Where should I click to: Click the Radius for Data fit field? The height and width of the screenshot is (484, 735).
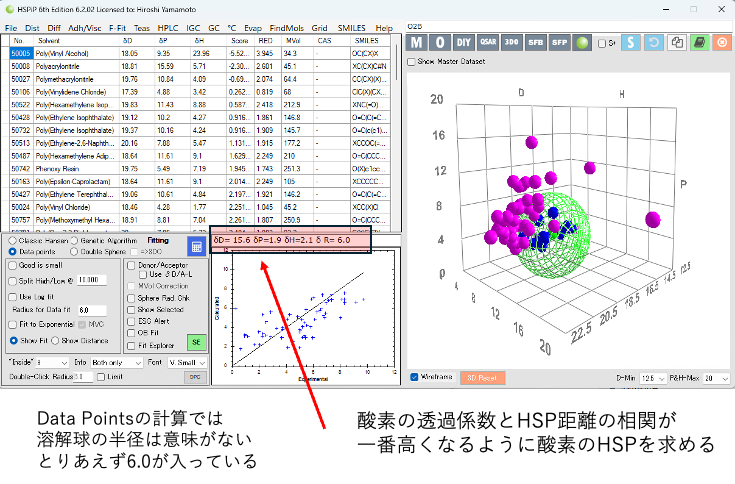(x=92, y=311)
